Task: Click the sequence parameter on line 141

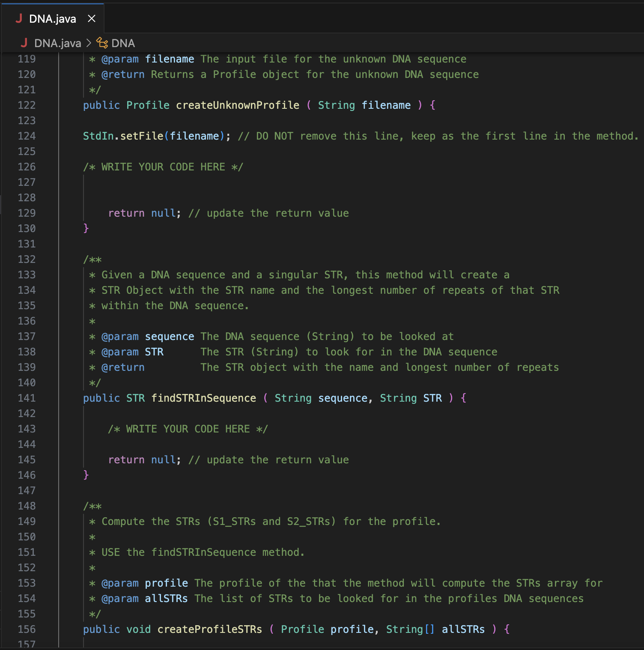Action: click(x=343, y=398)
